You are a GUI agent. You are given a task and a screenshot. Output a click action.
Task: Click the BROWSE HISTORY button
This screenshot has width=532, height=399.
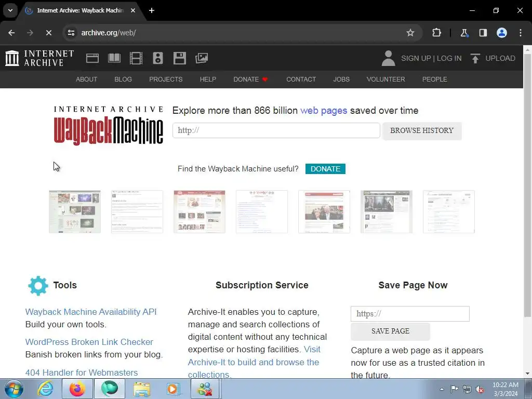pyautogui.click(x=422, y=130)
